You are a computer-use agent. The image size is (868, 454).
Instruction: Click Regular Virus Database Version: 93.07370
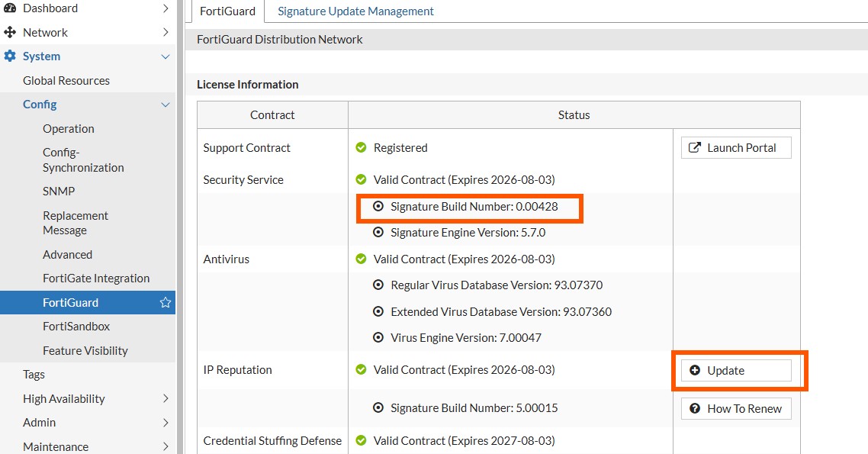point(497,285)
